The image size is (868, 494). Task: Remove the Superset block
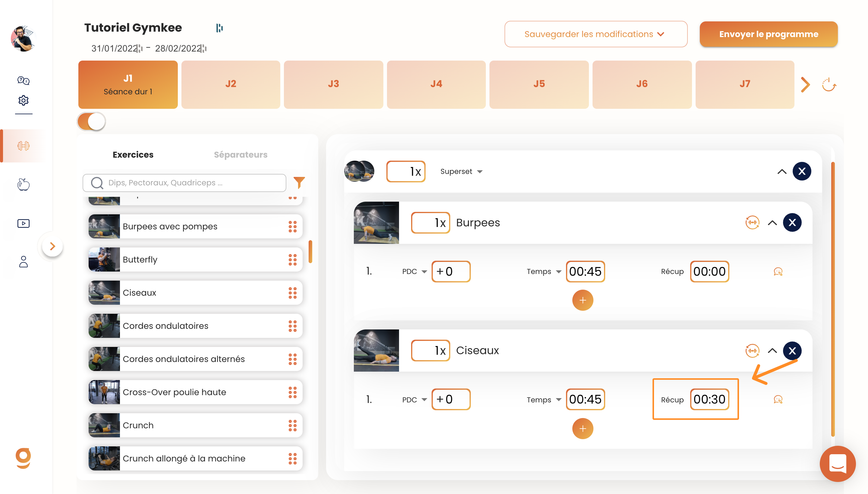click(801, 171)
